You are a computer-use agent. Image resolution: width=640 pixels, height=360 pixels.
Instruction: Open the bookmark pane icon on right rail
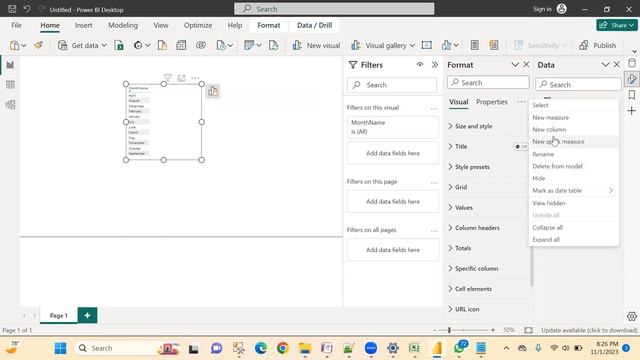(632, 95)
